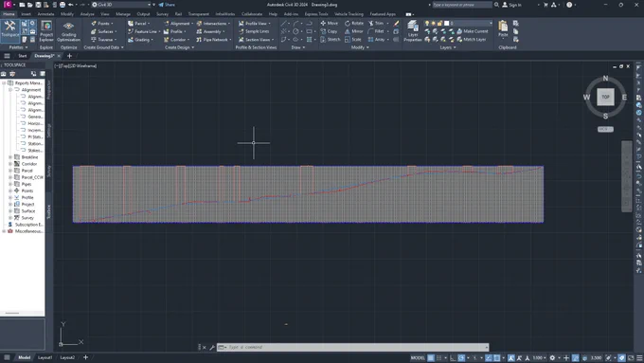Switch to the Annotate ribbon tab

click(x=45, y=14)
